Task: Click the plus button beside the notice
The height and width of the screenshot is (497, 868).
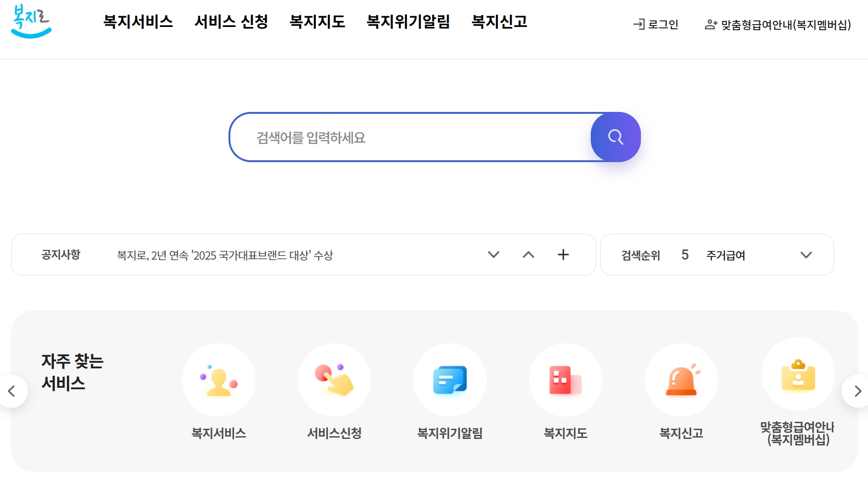Action: point(563,255)
